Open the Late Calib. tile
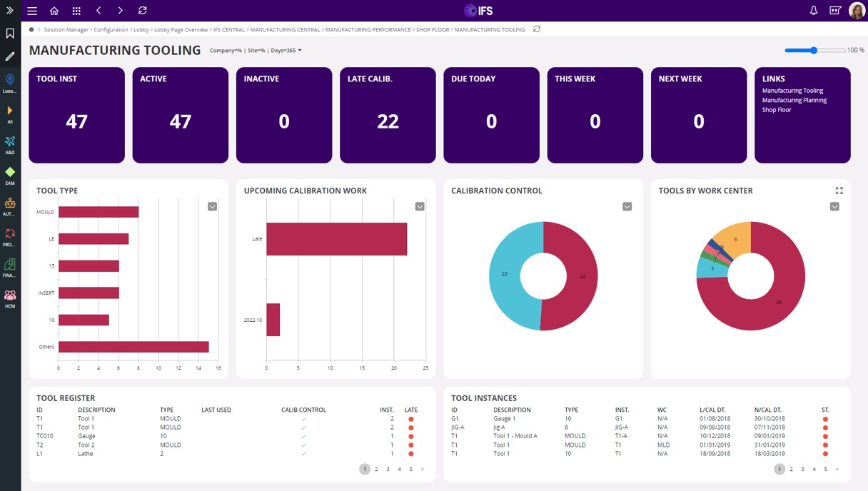 (x=388, y=115)
